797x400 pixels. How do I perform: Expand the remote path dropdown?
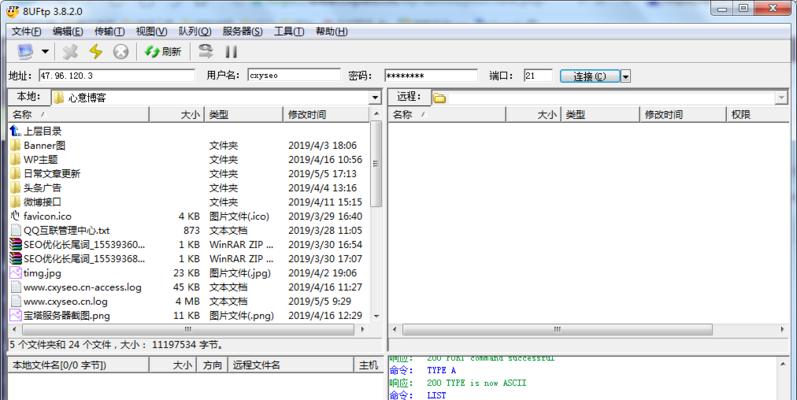click(781, 98)
